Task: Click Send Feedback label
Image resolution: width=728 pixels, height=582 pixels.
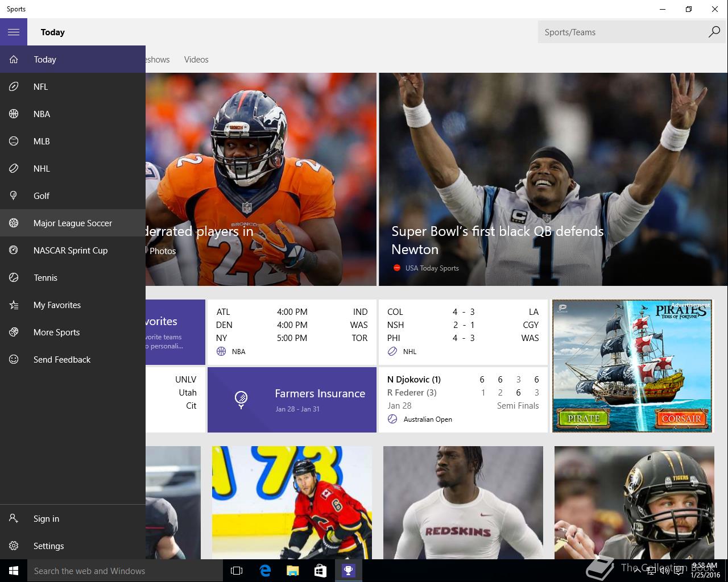Action: coord(62,359)
